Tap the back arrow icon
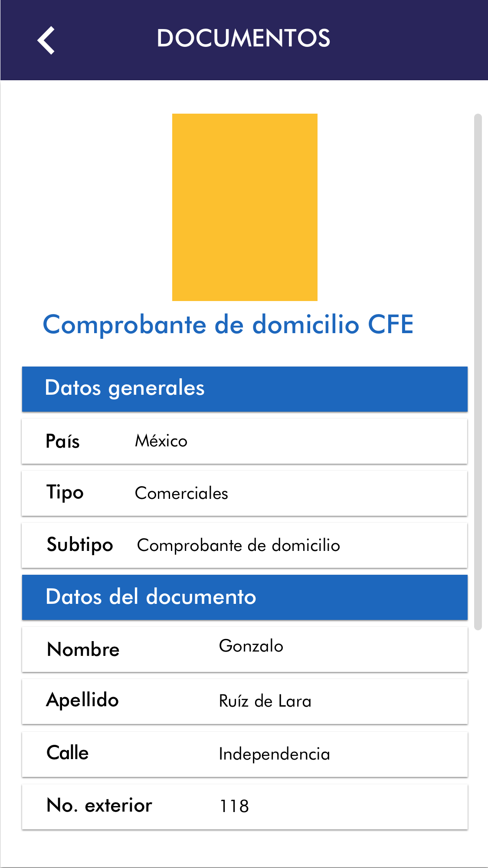Viewport: 488px width, 868px height. click(46, 40)
